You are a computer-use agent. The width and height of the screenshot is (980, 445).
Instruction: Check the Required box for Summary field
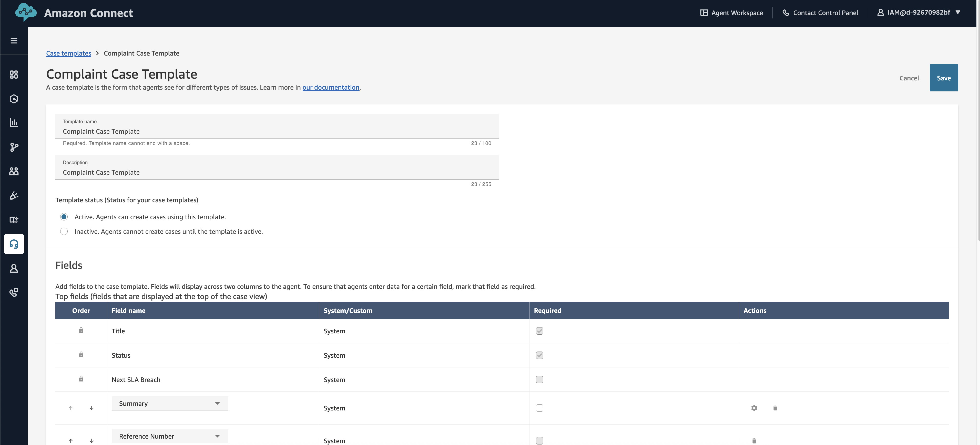(539, 408)
